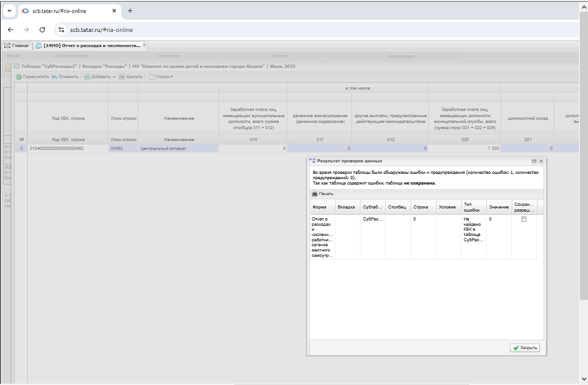Image resolution: width=588 pixels, height=385 pixels.
Task: Click the key cell 00452
Action: click(x=124, y=148)
